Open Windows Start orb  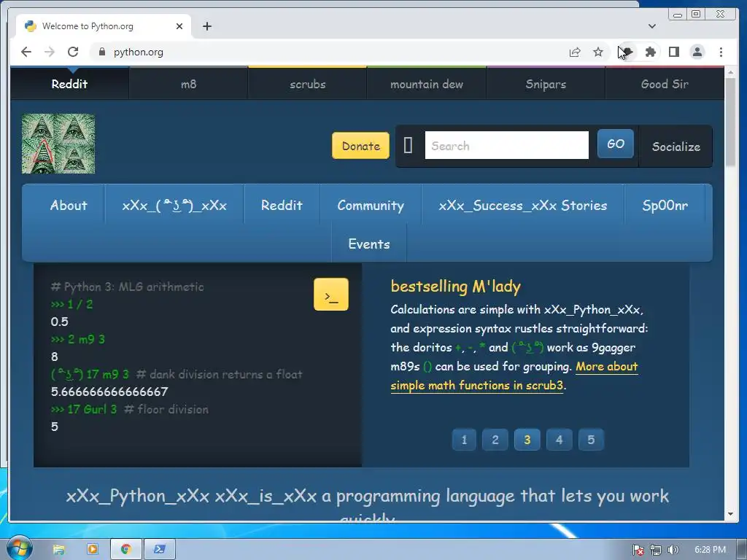[19, 548]
